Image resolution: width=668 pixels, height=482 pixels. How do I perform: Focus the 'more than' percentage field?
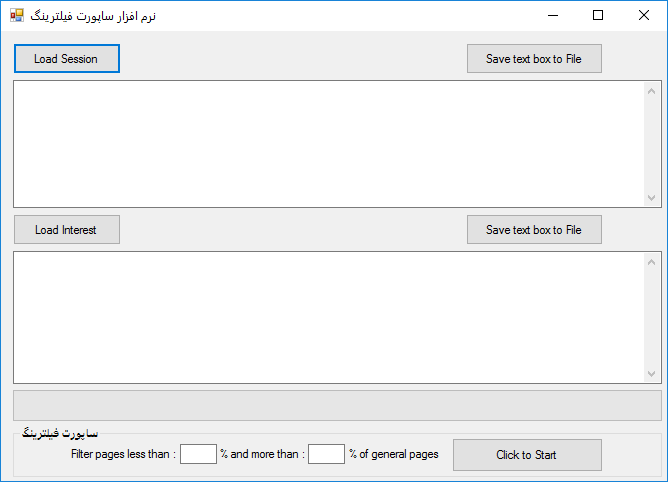pyautogui.click(x=326, y=455)
